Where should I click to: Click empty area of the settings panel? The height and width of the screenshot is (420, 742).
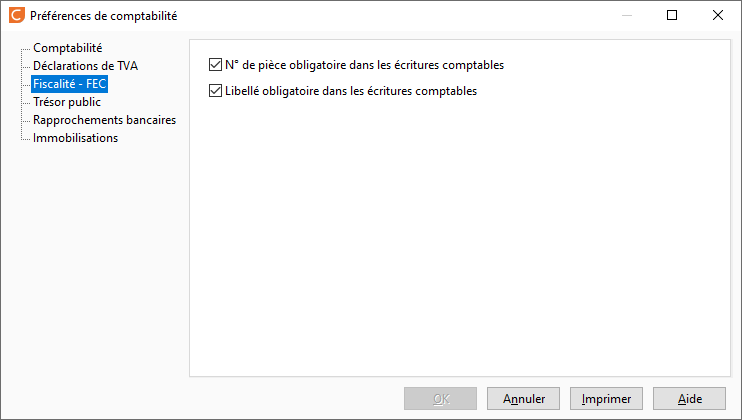pos(460,236)
